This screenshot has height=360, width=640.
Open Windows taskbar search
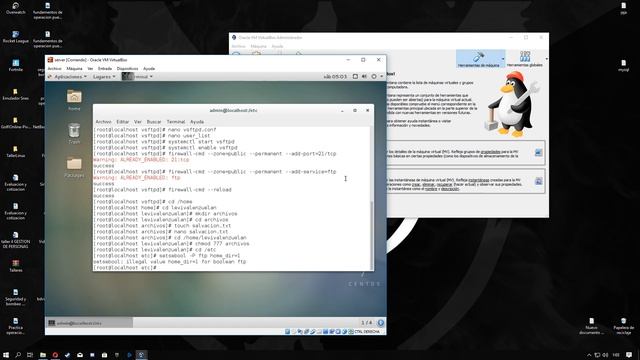18,355
